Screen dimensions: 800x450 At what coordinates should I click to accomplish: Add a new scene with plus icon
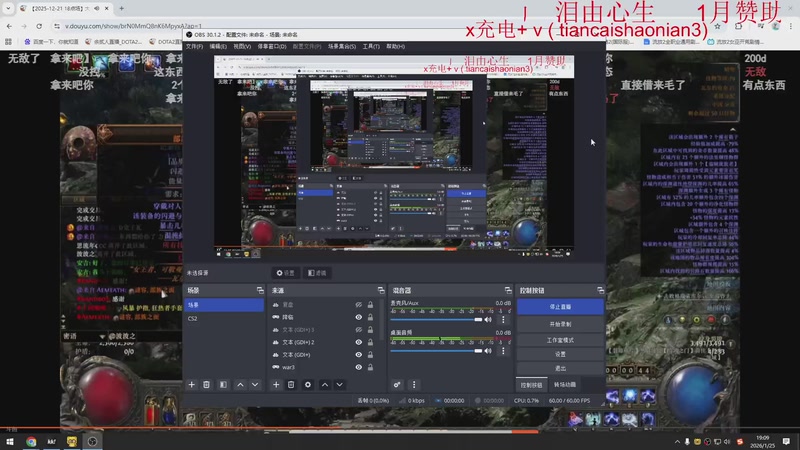click(x=192, y=385)
